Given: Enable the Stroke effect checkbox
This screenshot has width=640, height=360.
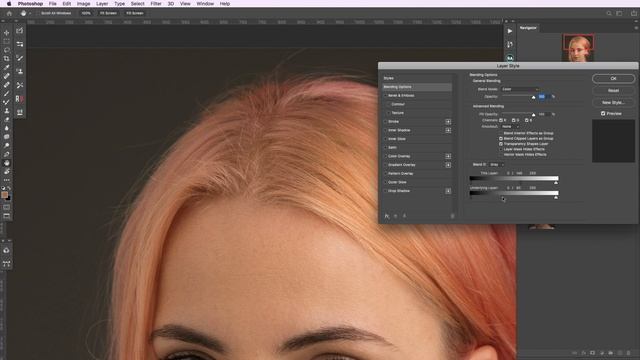Looking at the screenshot, I should 385,122.
